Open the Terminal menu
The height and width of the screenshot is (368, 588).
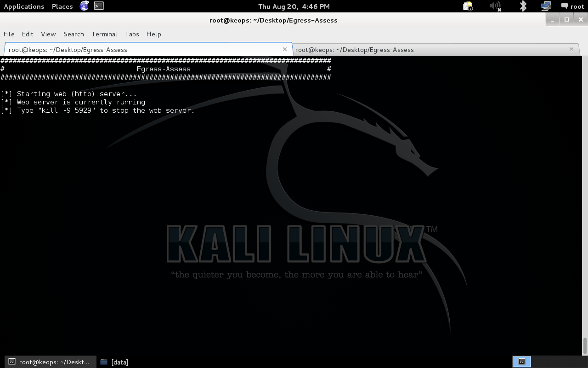click(x=104, y=34)
